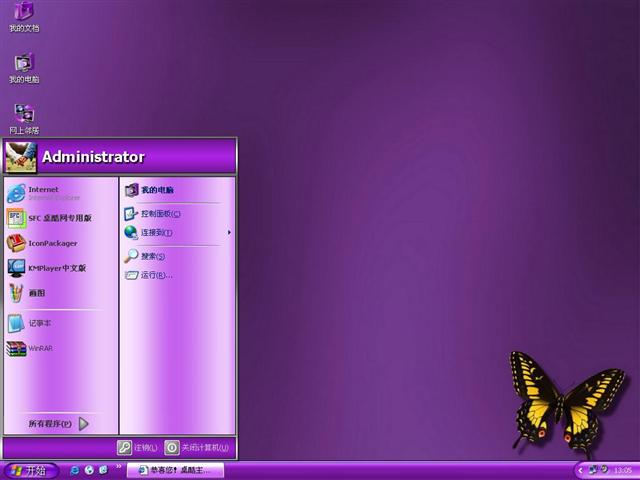Launch IconPackager from Start menu

[60, 243]
